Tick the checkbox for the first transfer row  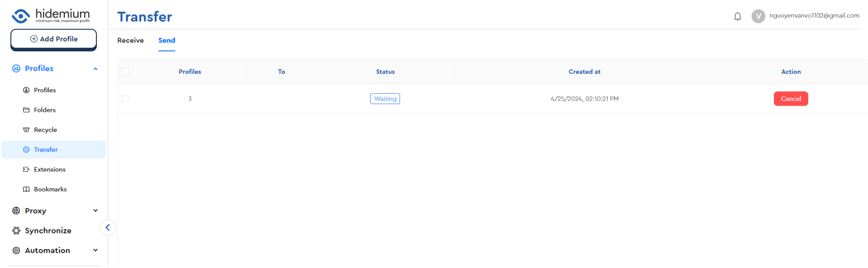125,99
